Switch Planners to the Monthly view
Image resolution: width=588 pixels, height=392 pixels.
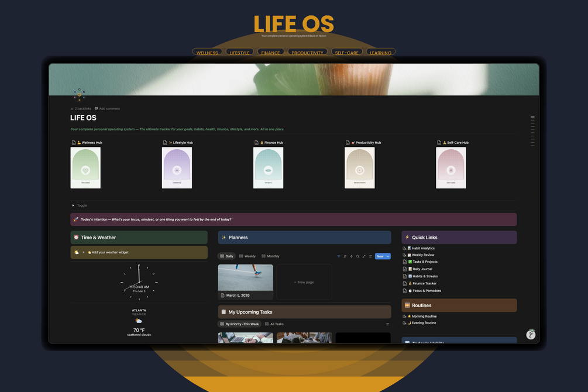point(270,256)
